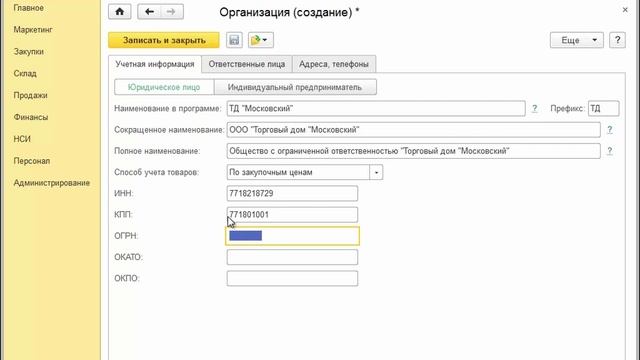640x360 pixels.
Task: Click the Сокращенное наименование field
Action: pos(413,130)
